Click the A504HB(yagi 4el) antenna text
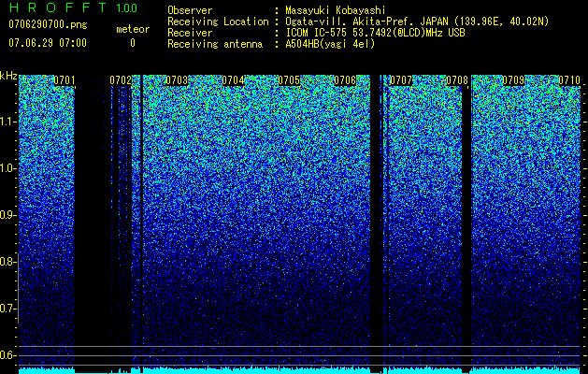588x374 pixels. click(x=330, y=44)
